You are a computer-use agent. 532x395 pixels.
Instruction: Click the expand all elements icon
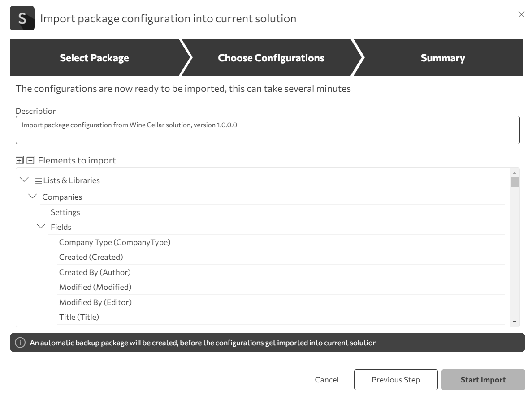[19, 160]
